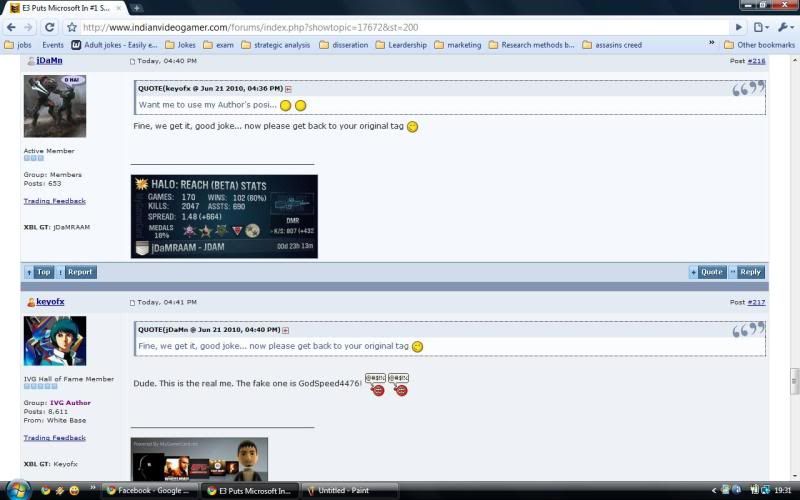
Task: Report jDaMn's post
Action: coord(77,272)
